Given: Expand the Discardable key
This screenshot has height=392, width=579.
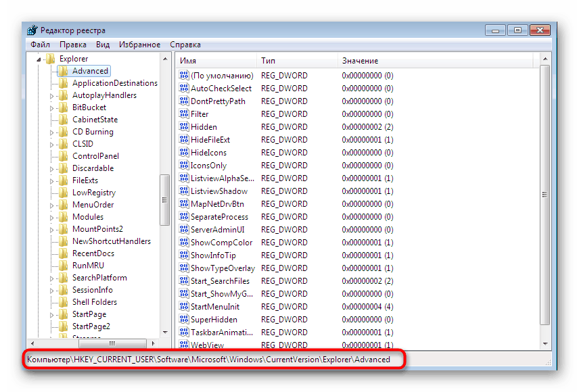Looking at the screenshot, I should pos(51,169).
